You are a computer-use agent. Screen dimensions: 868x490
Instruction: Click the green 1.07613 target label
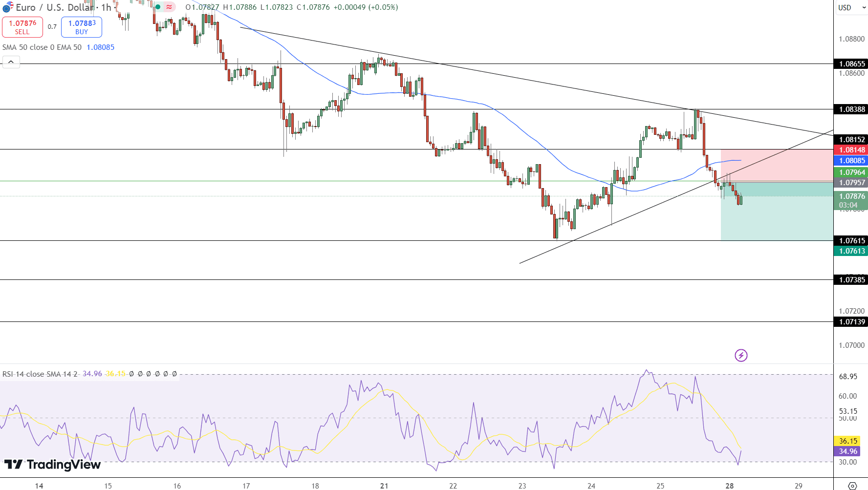tap(851, 251)
